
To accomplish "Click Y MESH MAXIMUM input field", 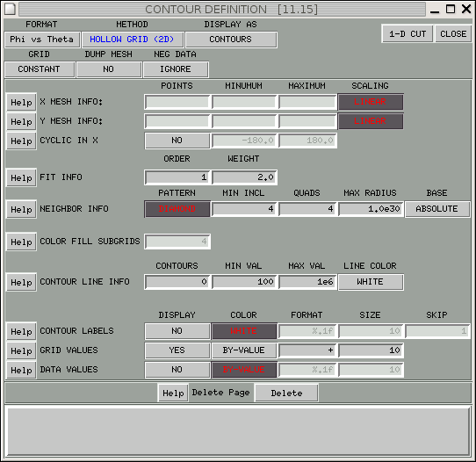I will (x=308, y=121).
